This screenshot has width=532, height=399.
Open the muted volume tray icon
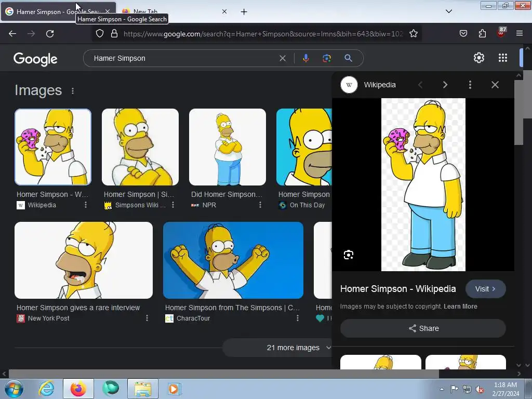[480, 390]
